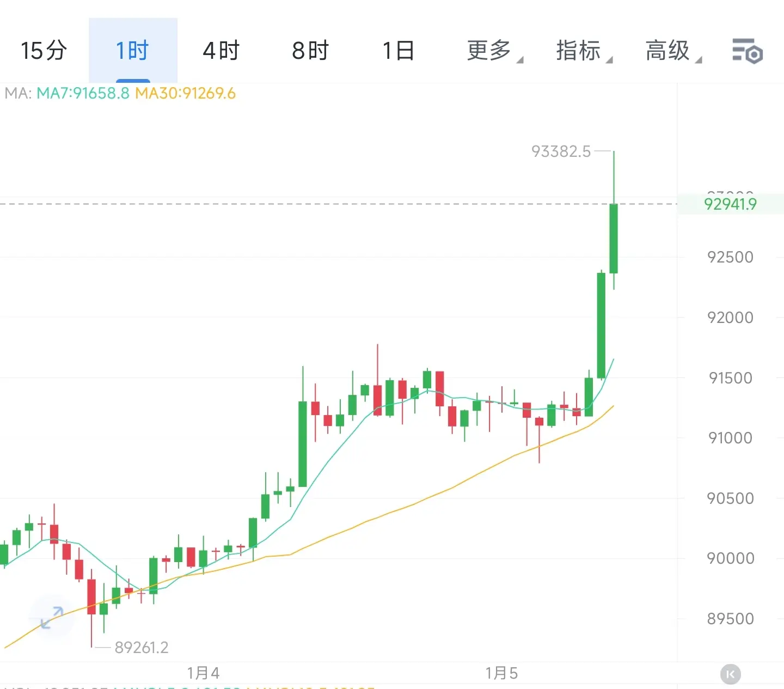Click the 91500 price axis label
784x689 pixels.
[730, 378]
